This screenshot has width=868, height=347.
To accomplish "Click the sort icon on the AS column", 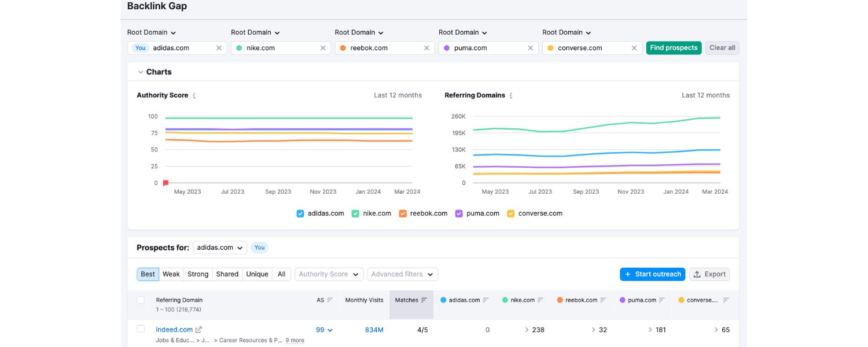I will [329, 300].
